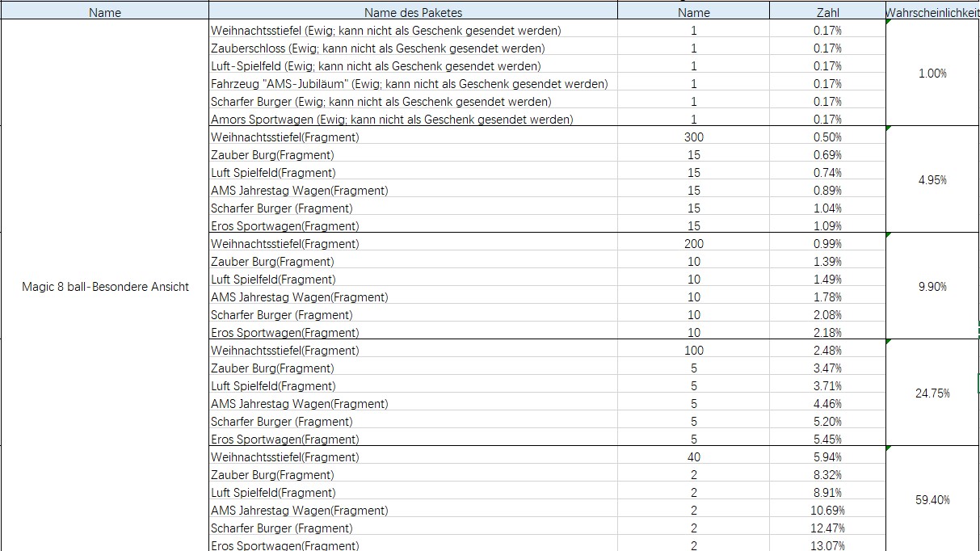Select the 2.08% Zahl cell
980x551 pixels.
(x=828, y=314)
